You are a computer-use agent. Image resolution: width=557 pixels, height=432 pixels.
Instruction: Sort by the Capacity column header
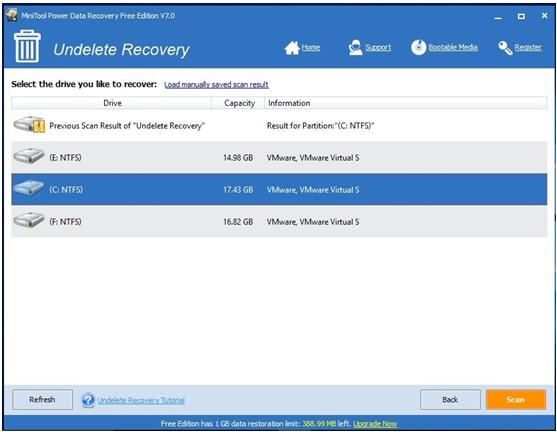click(238, 103)
